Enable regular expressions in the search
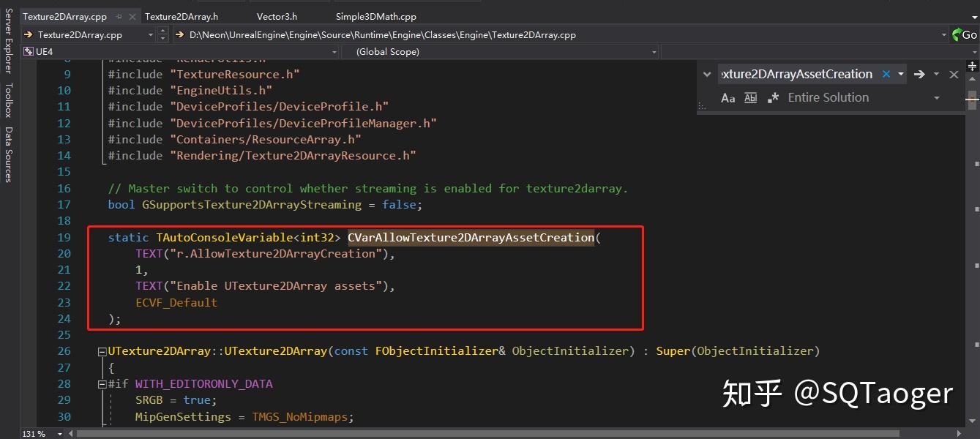This screenshot has height=439, width=980. 774,97
